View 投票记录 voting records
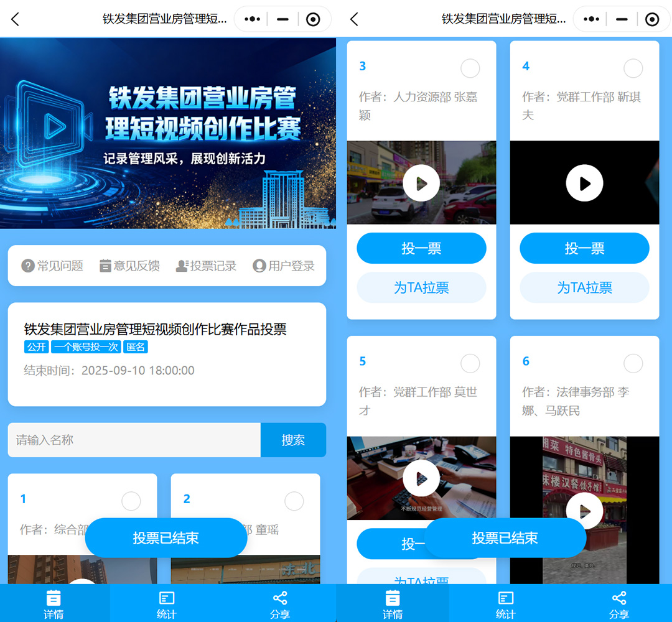Screen dimensions: 672x622 (x=182, y=266)
